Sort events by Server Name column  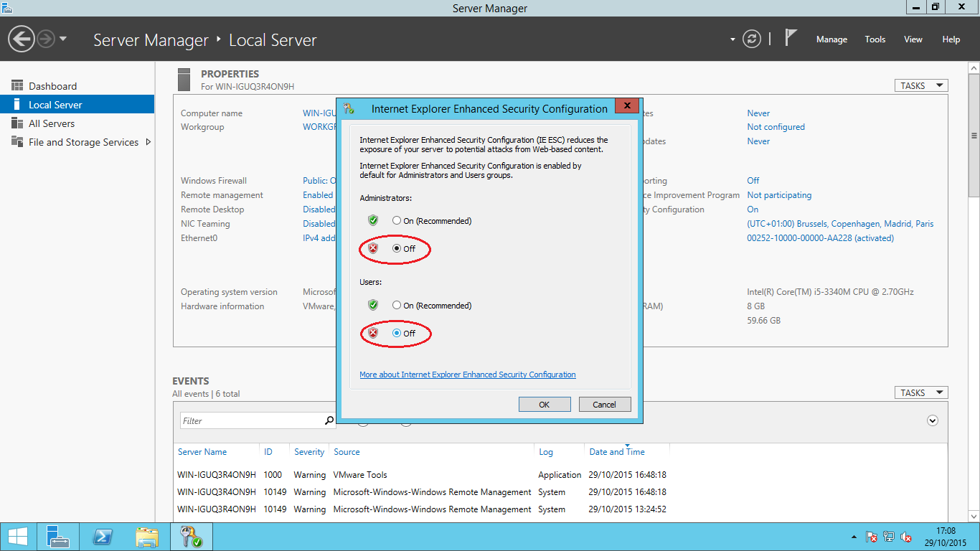tap(202, 452)
